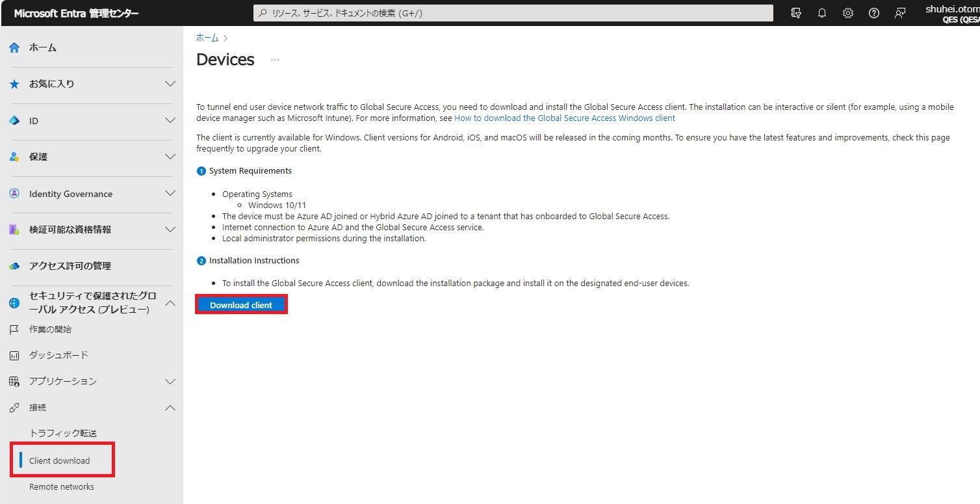Image resolution: width=980 pixels, height=504 pixels.
Task: Click the アプリケーション grid icon
Action: click(x=14, y=382)
